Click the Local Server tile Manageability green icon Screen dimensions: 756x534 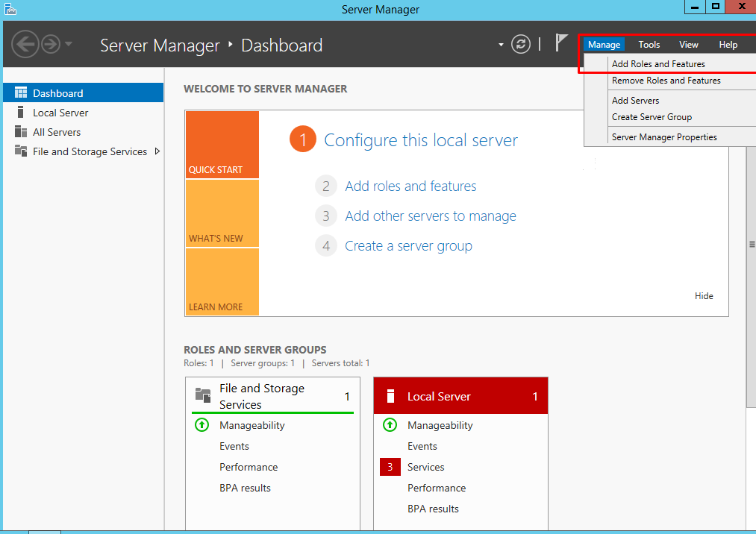[x=390, y=425]
